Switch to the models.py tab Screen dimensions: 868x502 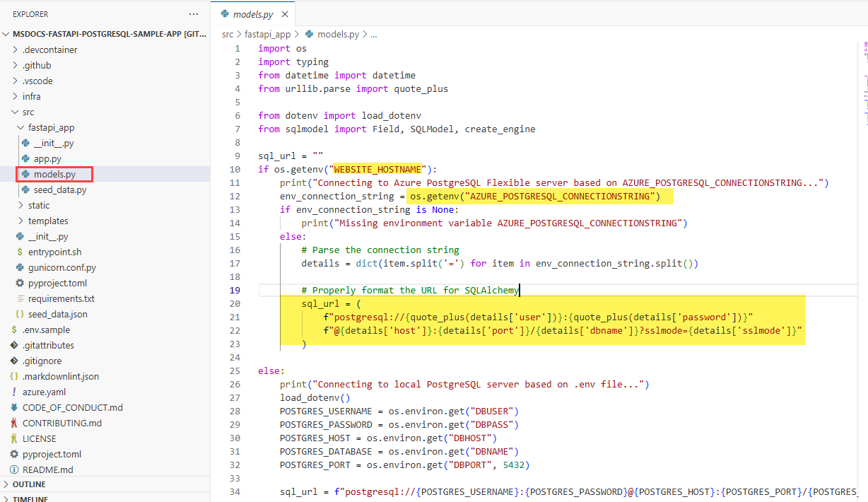254,13
